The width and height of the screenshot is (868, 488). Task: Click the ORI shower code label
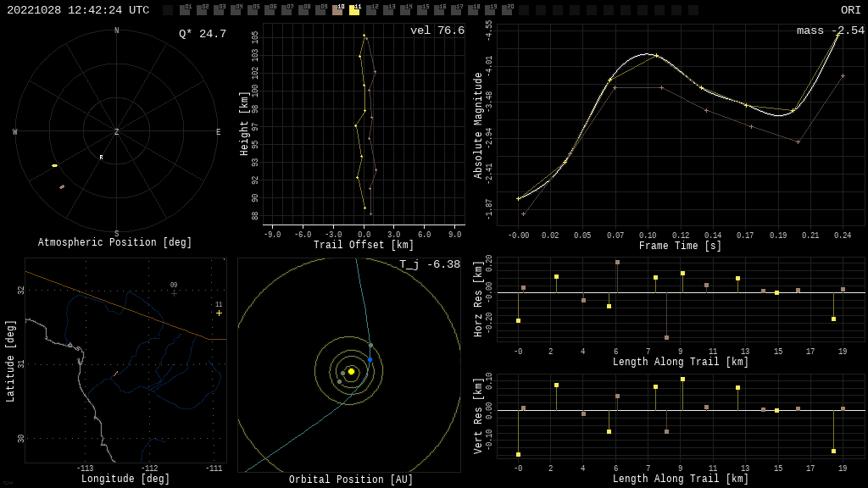tap(850, 10)
